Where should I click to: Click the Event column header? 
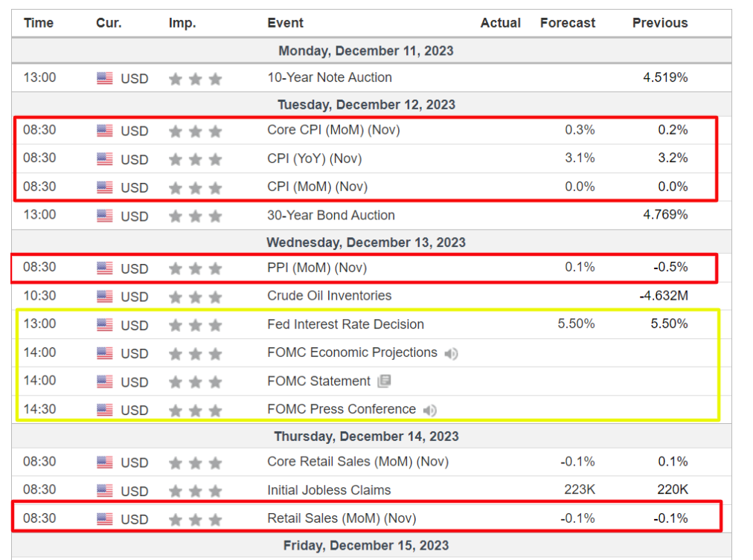285,23
